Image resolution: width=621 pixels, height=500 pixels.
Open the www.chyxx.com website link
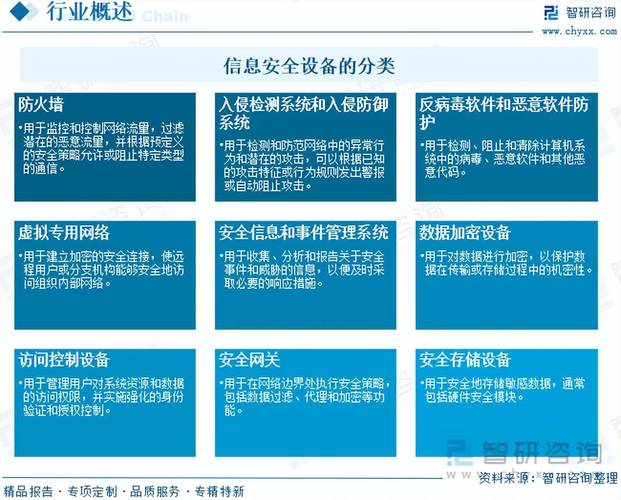[578, 30]
